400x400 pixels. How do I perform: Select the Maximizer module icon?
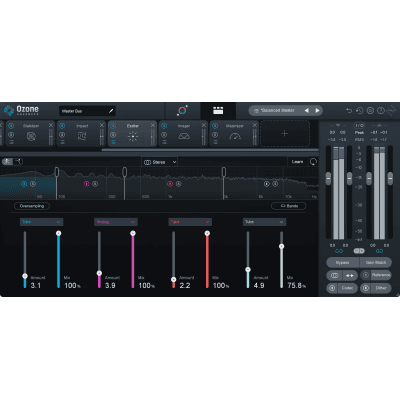235,136
